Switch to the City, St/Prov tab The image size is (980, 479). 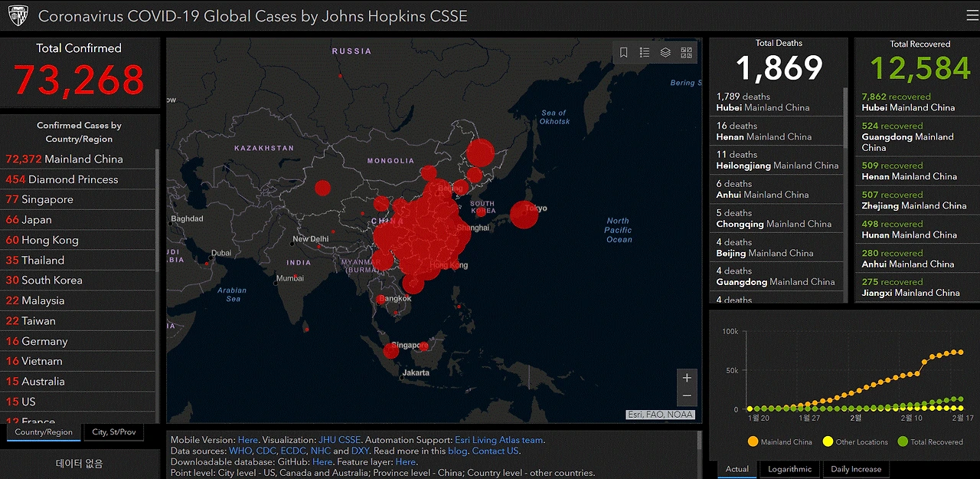tap(113, 432)
